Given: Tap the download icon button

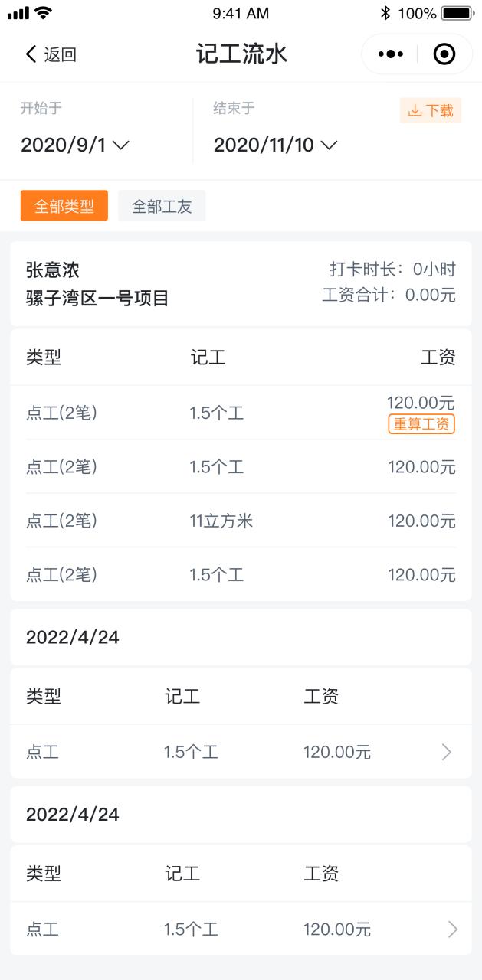Looking at the screenshot, I should tap(431, 111).
